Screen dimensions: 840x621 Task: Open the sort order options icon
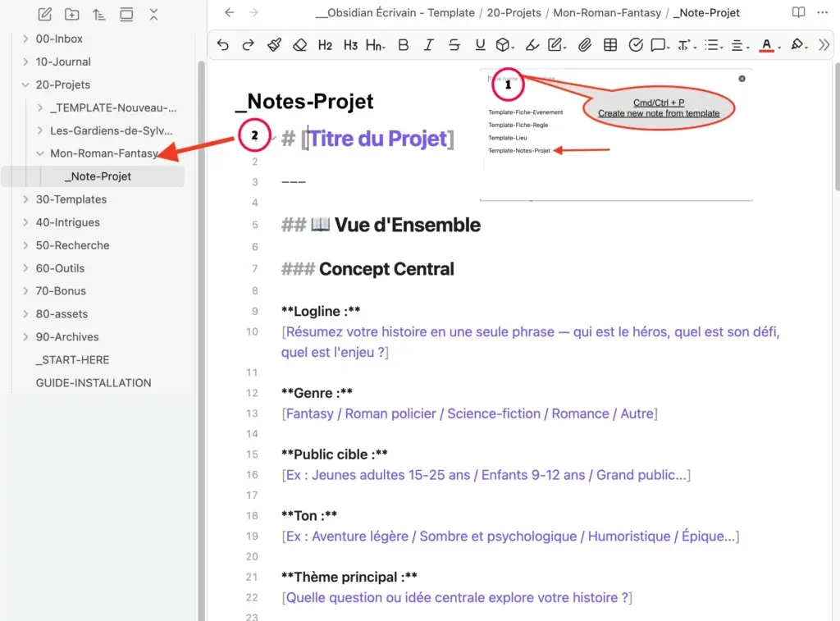point(99,14)
